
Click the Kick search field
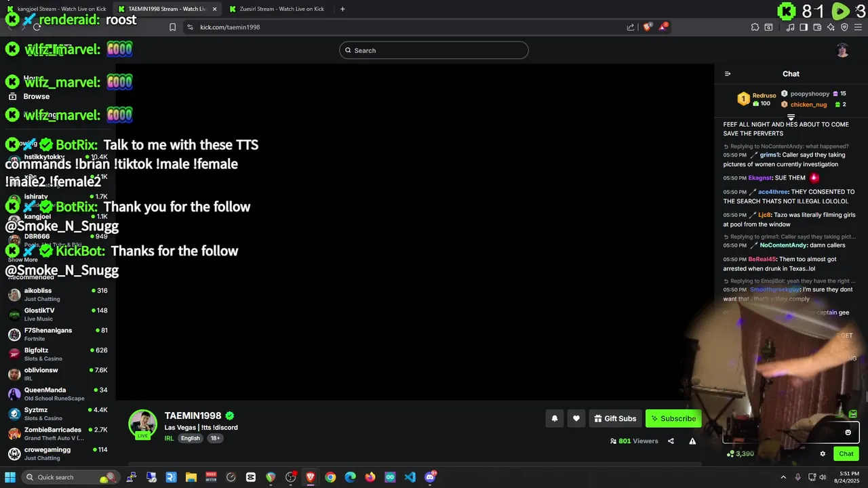click(434, 50)
